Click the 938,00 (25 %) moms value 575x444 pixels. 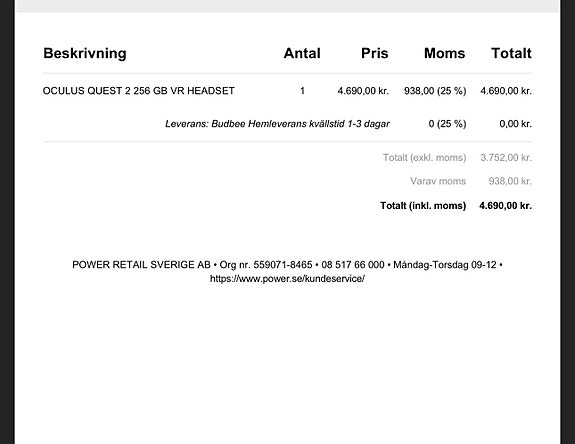[435, 91]
